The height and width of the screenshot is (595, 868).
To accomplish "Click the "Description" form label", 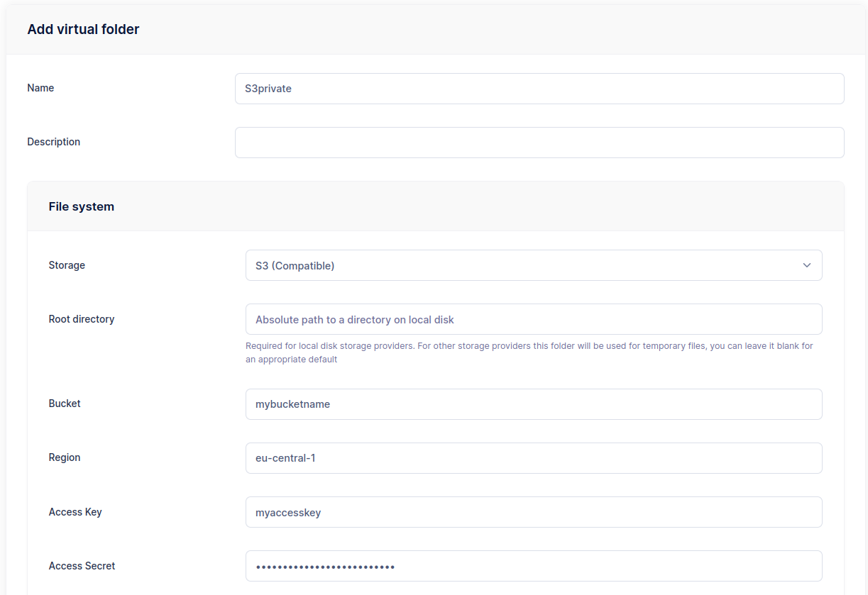I will point(53,141).
